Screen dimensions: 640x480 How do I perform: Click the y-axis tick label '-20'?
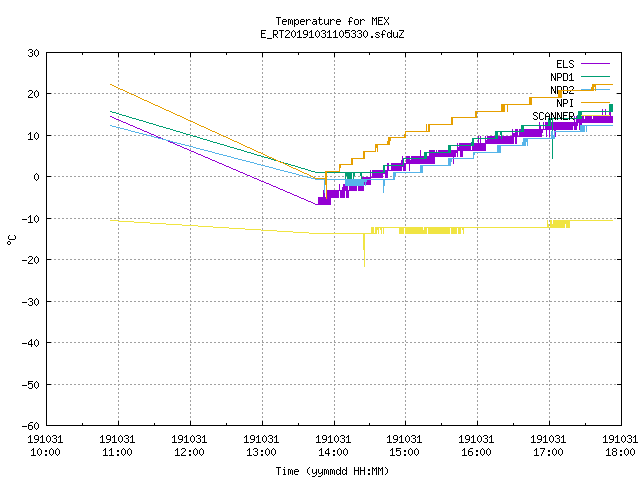click(31, 260)
